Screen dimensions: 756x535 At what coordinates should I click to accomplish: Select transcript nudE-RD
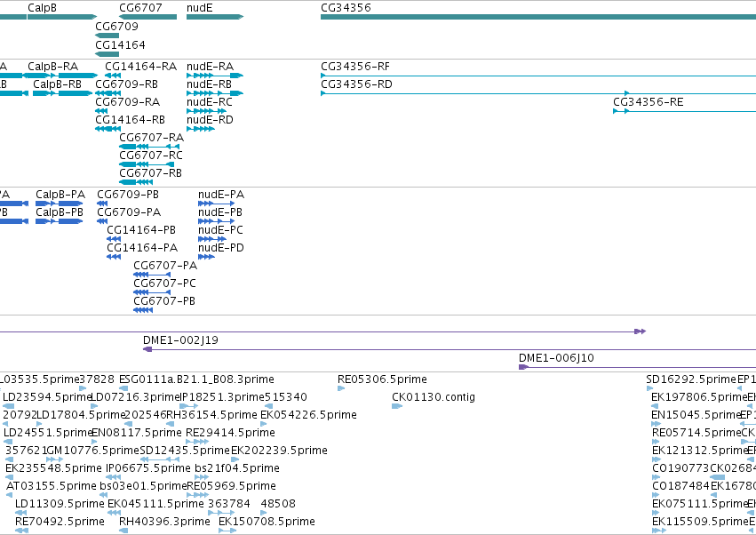pos(210,120)
